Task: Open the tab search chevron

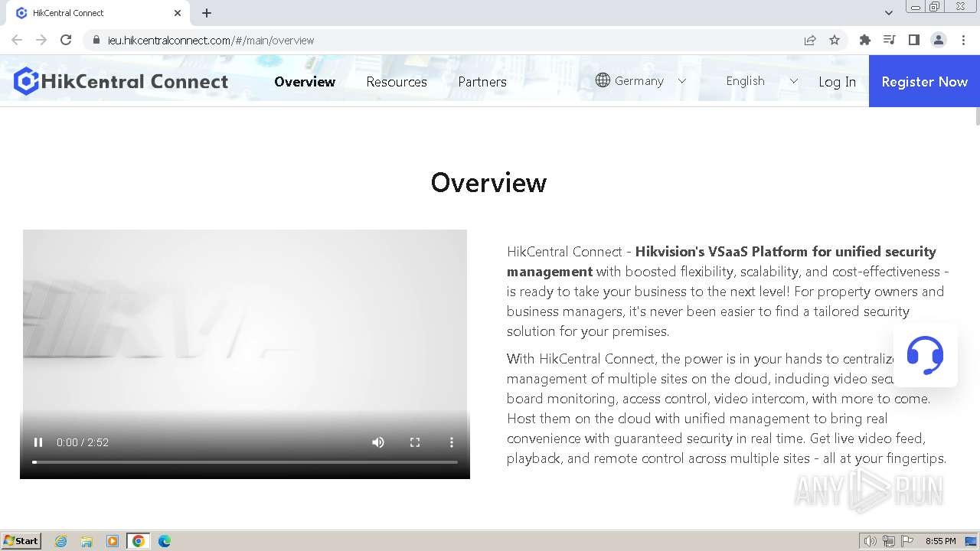Action: 889,13
